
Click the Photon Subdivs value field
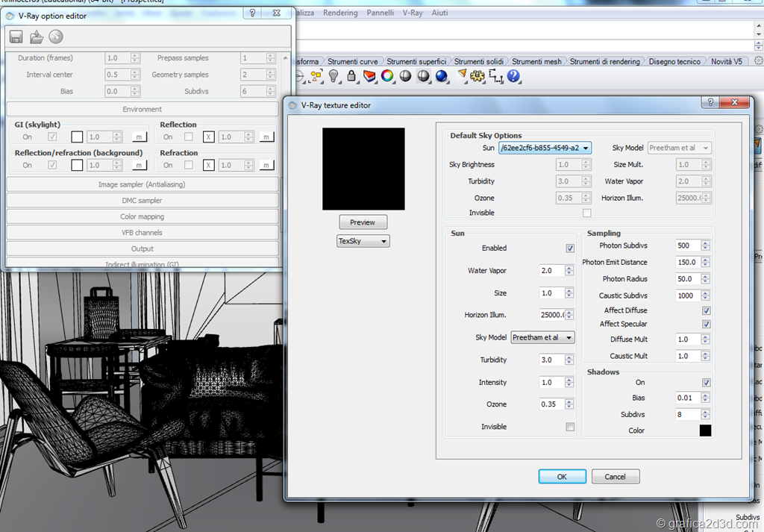click(687, 245)
